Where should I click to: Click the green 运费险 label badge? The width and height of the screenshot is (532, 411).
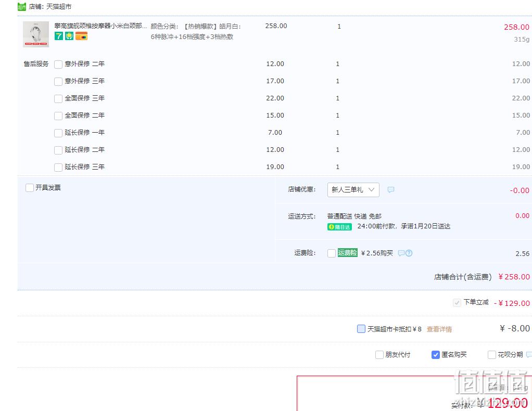(347, 253)
